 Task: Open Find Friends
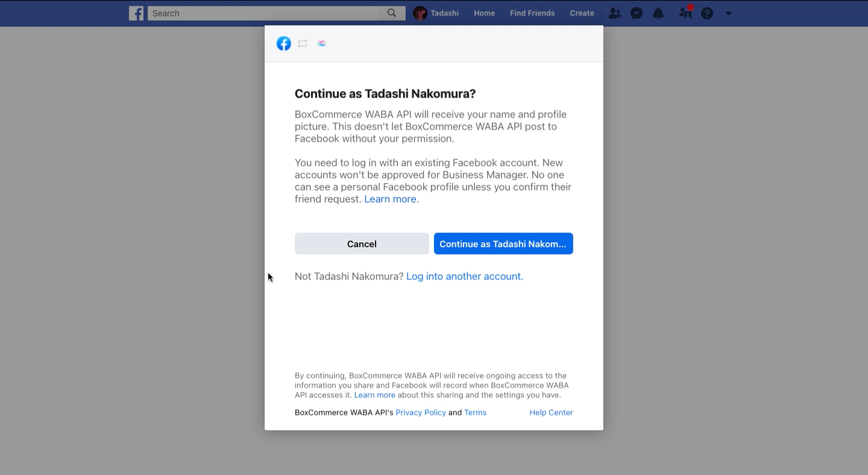tap(532, 13)
